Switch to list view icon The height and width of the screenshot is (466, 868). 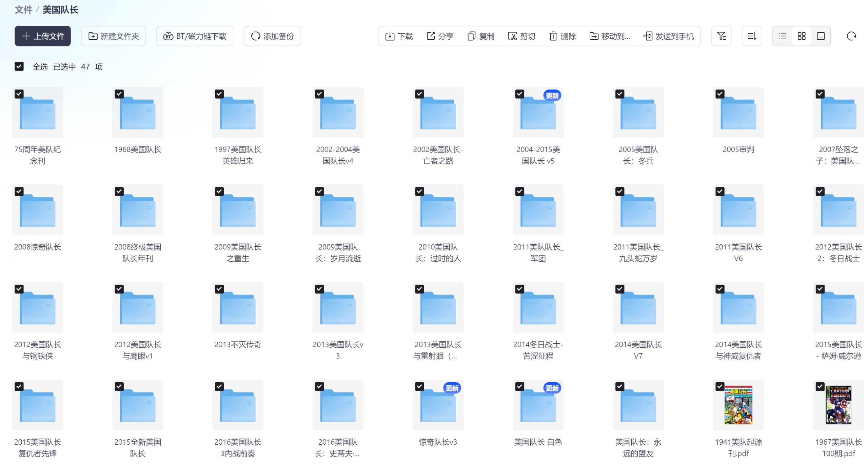(x=782, y=36)
